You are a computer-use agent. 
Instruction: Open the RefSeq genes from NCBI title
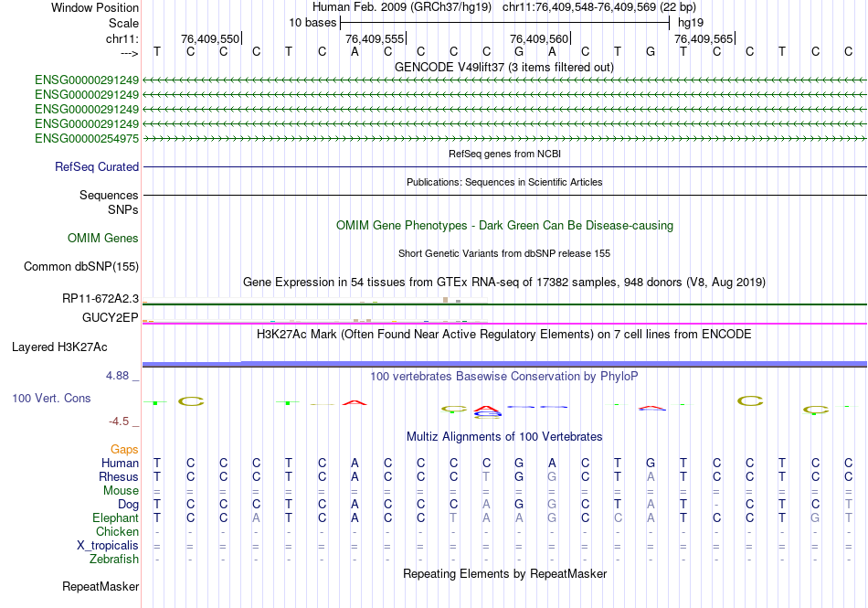(504, 154)
